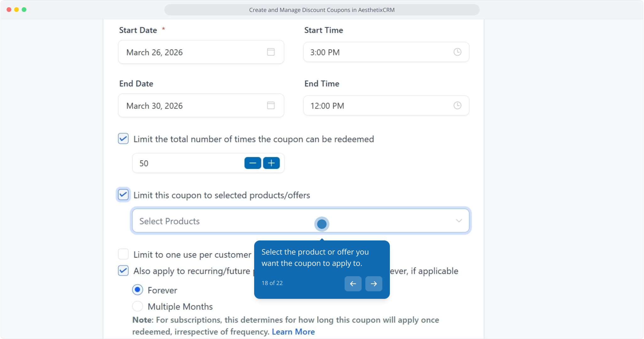Decrease redemption limit with minus button
This screenshot has width=644, height=339.
pos(253,163)
